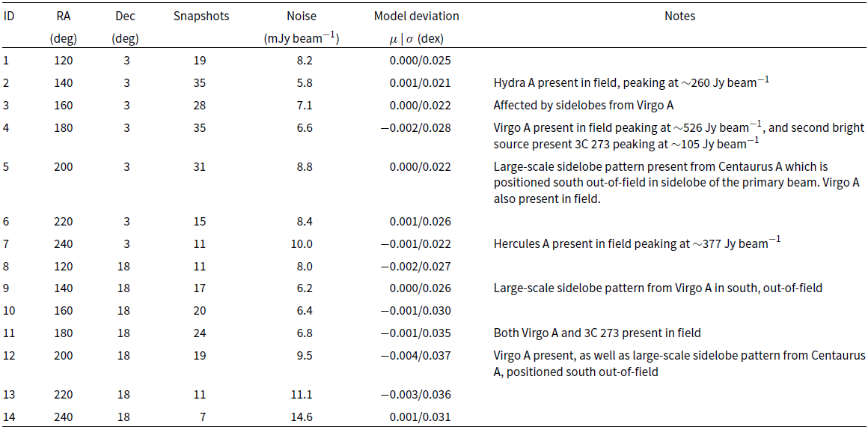Select the 'Both Virgo A and 3C 273' note
Screen dimensions: 868x430
pyautogui.click(x=597, y=333)
